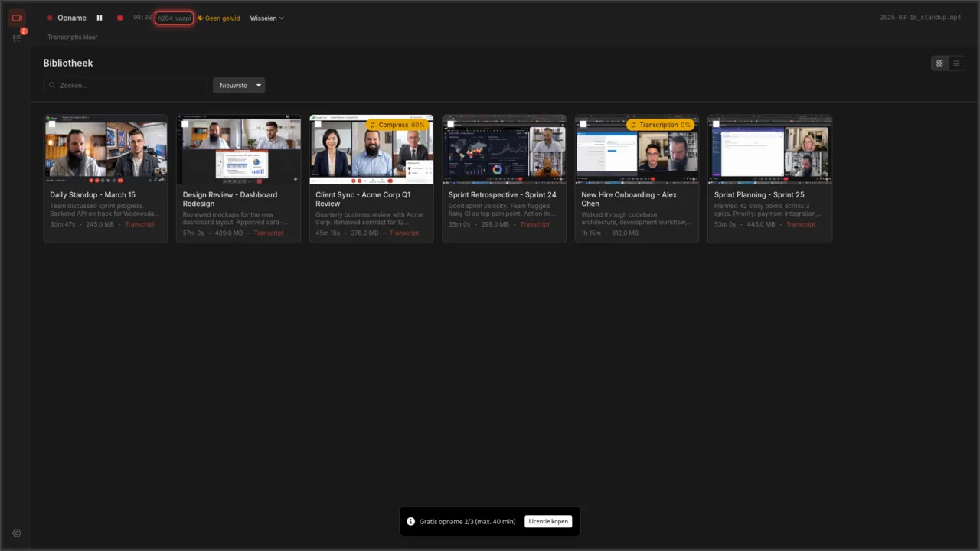Open the Design Review thumbnail
980x551 pixels.
click(x=239, y=150)
